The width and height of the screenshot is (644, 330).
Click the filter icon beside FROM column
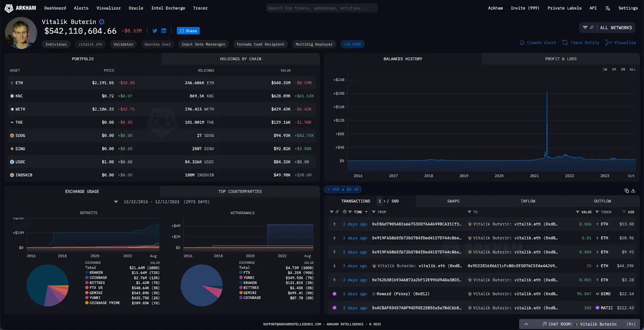[374, 212]
